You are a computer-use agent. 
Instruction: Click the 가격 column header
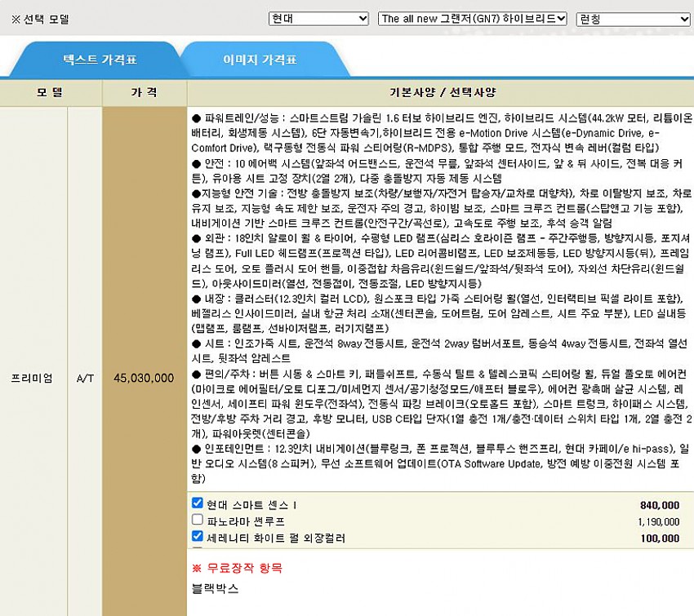point(144,92)
